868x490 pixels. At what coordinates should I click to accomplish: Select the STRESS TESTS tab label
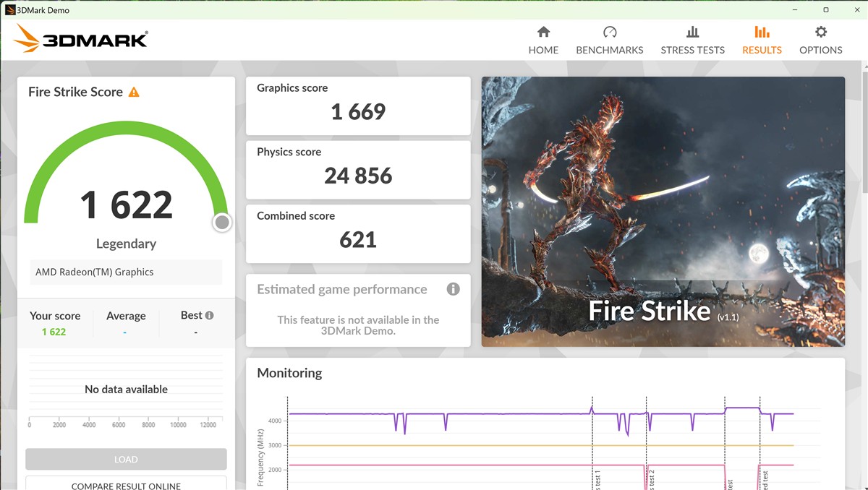[692, 50]
